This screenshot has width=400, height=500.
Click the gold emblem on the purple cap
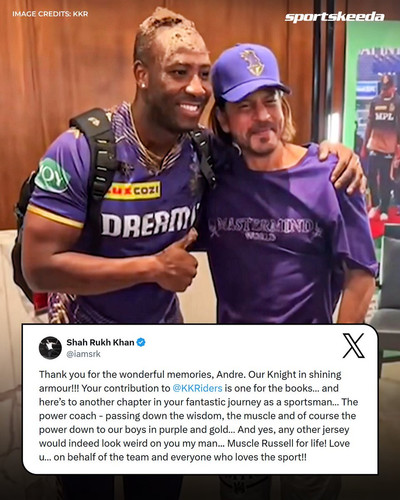252,62
